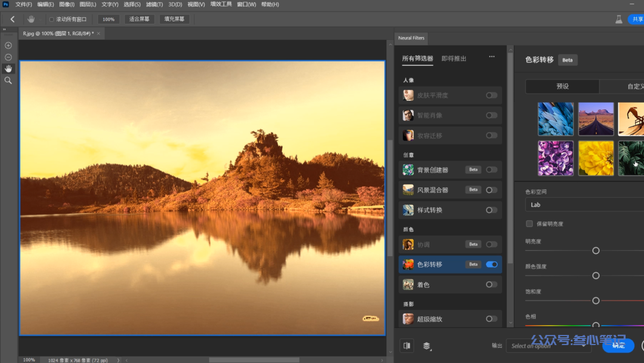Click the 适合屏幕 button
Viewport: 644px width, 363px height.
click(x=139, y=19)
